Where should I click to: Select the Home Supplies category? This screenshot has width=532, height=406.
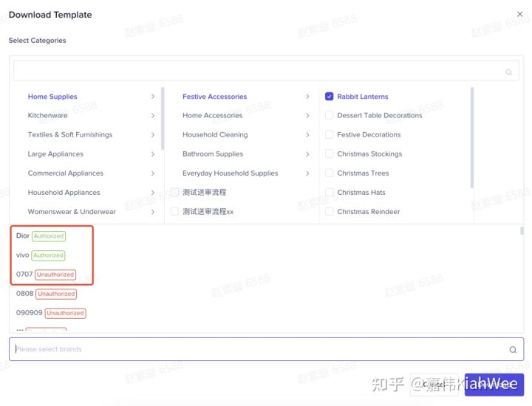click(52, 97)
